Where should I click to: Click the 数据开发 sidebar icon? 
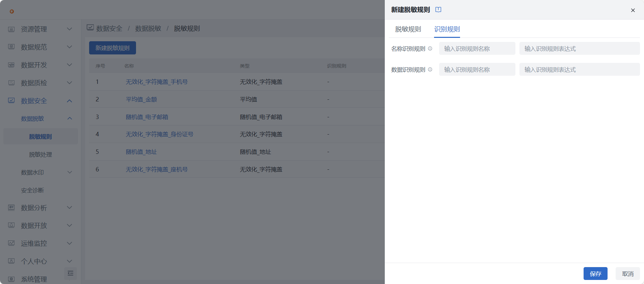click(11, 65)
